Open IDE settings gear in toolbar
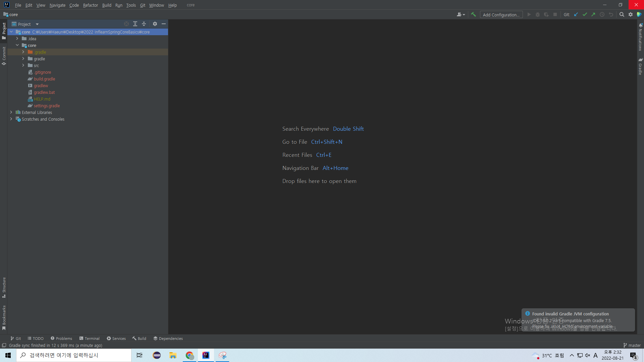The width and height of the screenshot is (644, 362). (631, 14)
